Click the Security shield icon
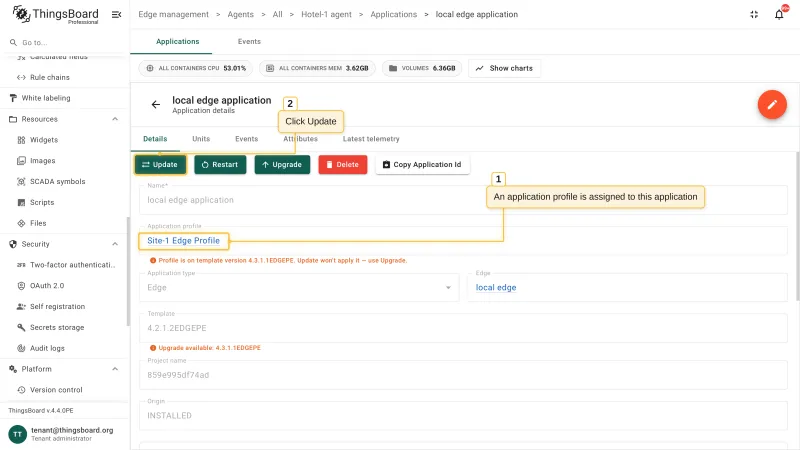The image size is (800, 450). click(13, 244)
